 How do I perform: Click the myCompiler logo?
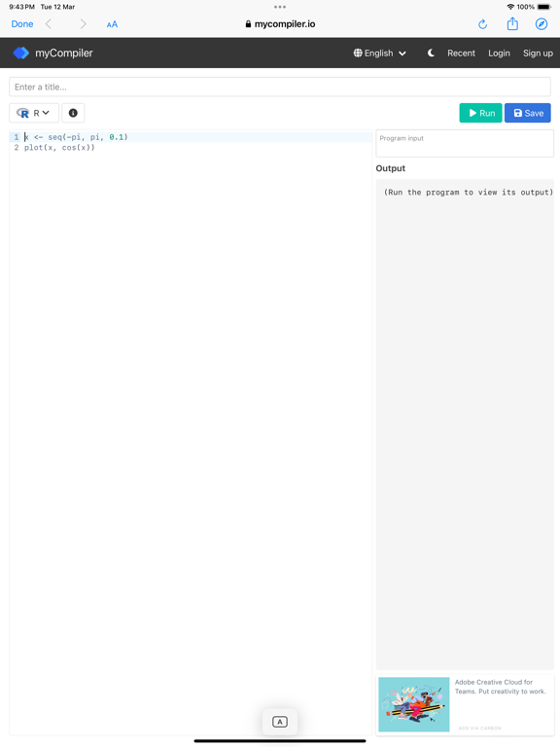[52, 53]
